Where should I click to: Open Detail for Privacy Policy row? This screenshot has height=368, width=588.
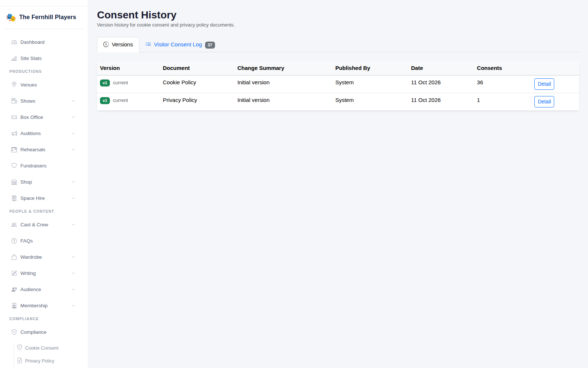544,102
